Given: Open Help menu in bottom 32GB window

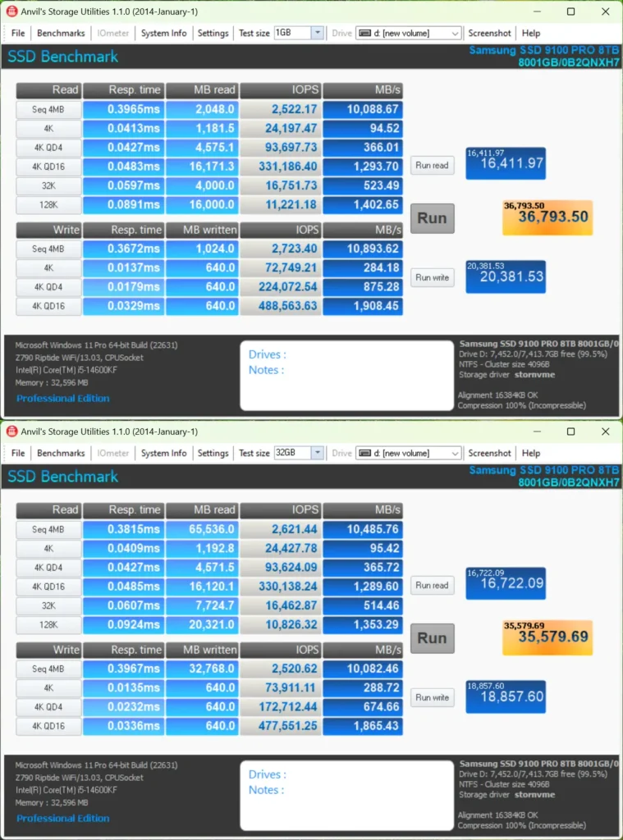Looking at the screenshot, I should click(x=531, y=453).
